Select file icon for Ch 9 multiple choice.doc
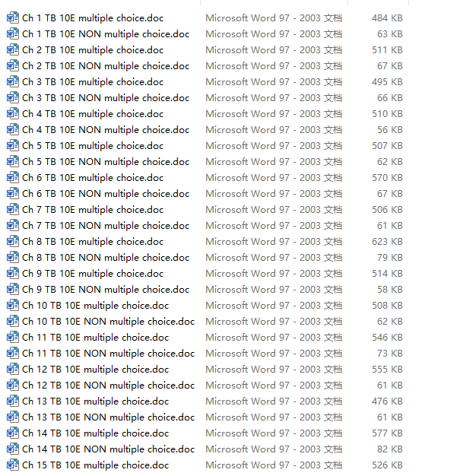The image size is (460, 476). (x=12, y=273)
